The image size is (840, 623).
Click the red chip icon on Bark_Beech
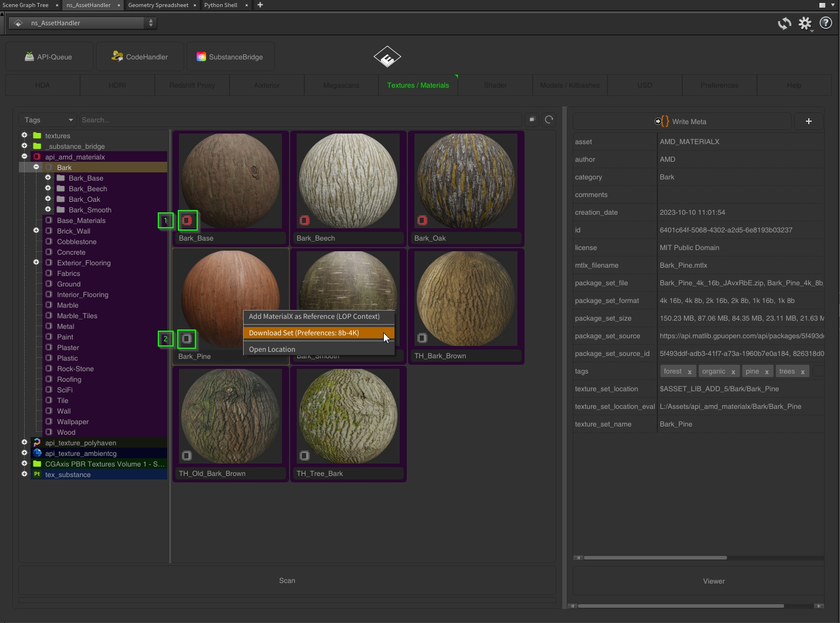[x=304, y=221]
